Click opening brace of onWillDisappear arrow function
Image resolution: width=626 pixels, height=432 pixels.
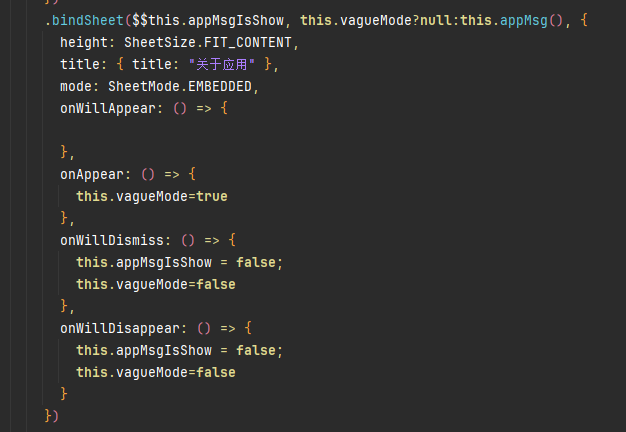point(248,328)
